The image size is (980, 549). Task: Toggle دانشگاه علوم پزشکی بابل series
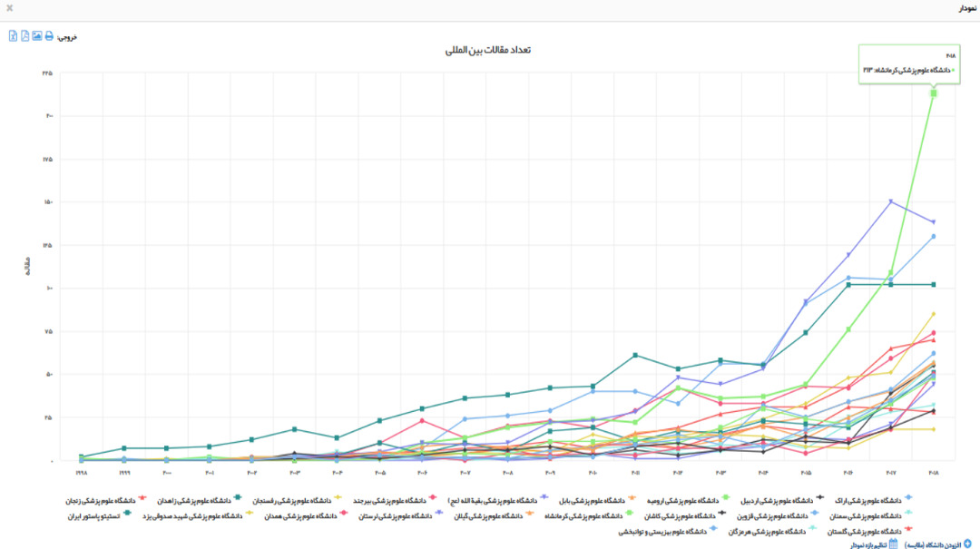(x=597, y=500)
